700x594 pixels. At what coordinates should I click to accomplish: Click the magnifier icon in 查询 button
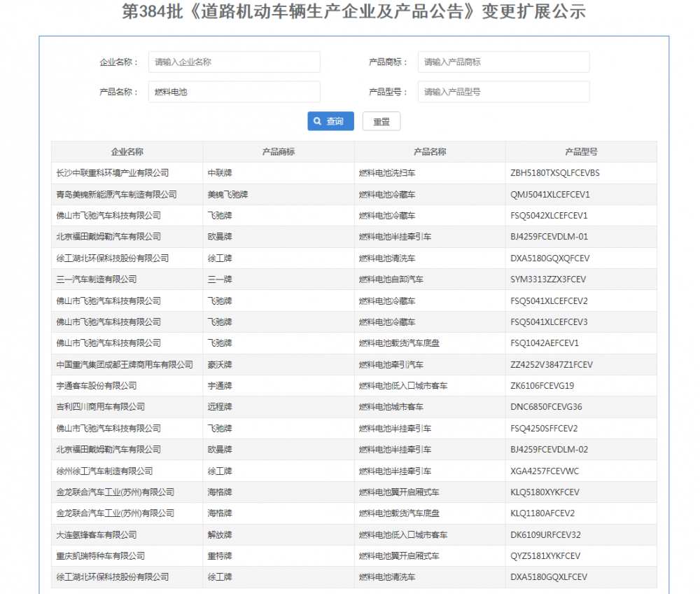318,121
